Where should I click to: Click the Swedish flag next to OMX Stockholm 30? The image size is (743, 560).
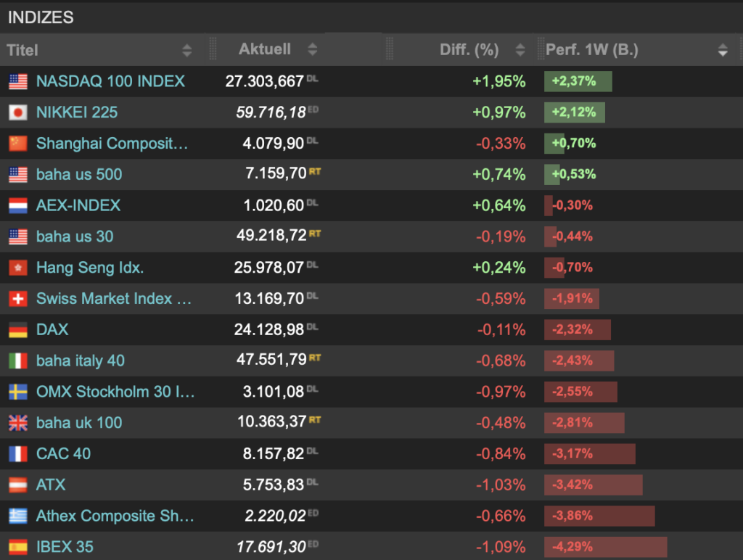(20, 392)
